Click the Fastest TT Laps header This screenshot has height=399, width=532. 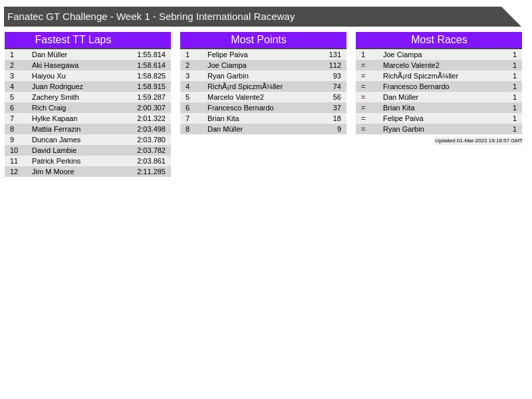(73, 40)
